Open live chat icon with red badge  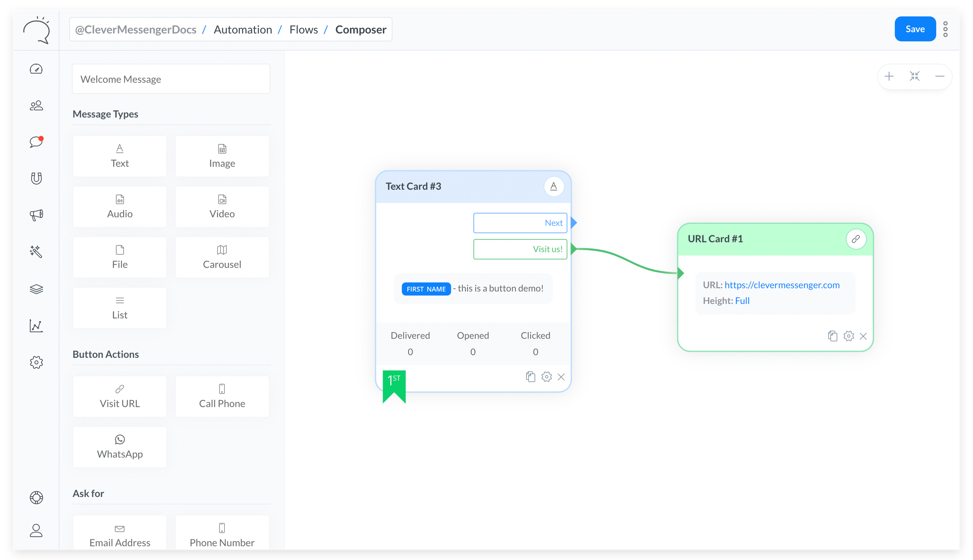pos(36,142)
